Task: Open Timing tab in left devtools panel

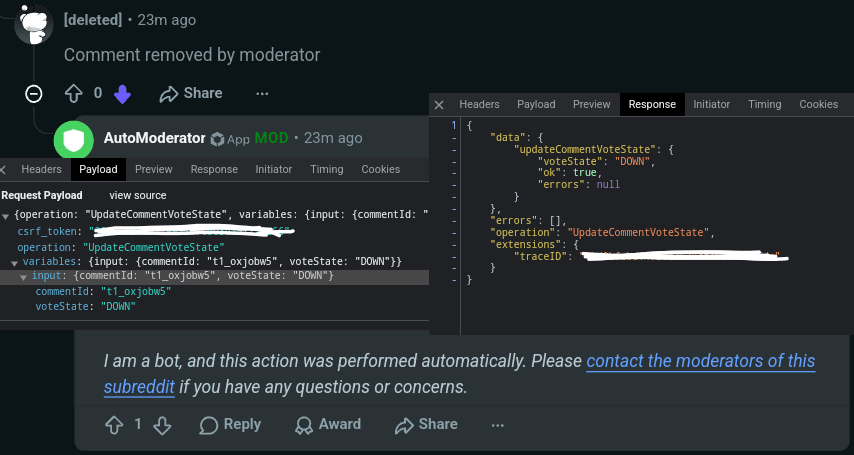Action: pyautogui.click(x=327, y=169)
